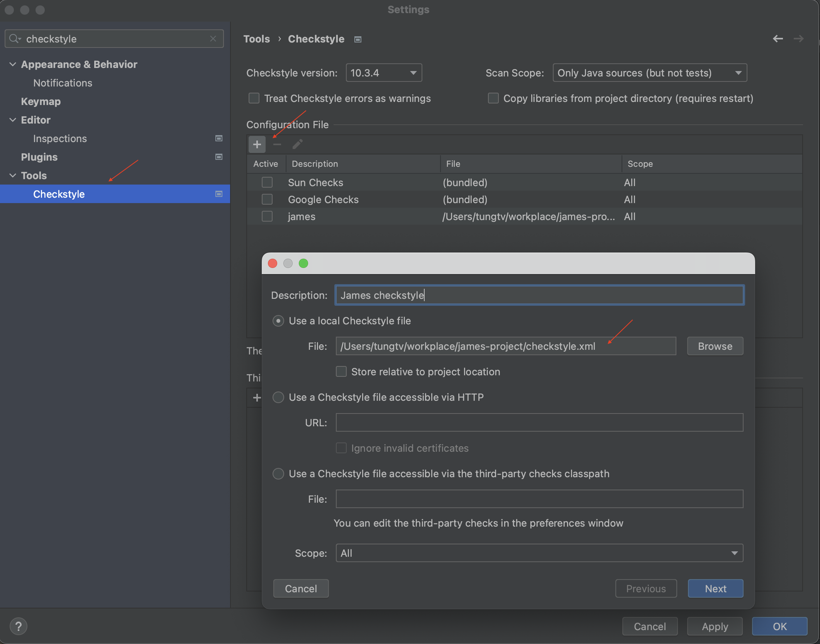
Task: Select Keymap in the settings tree
Action: click(x=41, y=102)
